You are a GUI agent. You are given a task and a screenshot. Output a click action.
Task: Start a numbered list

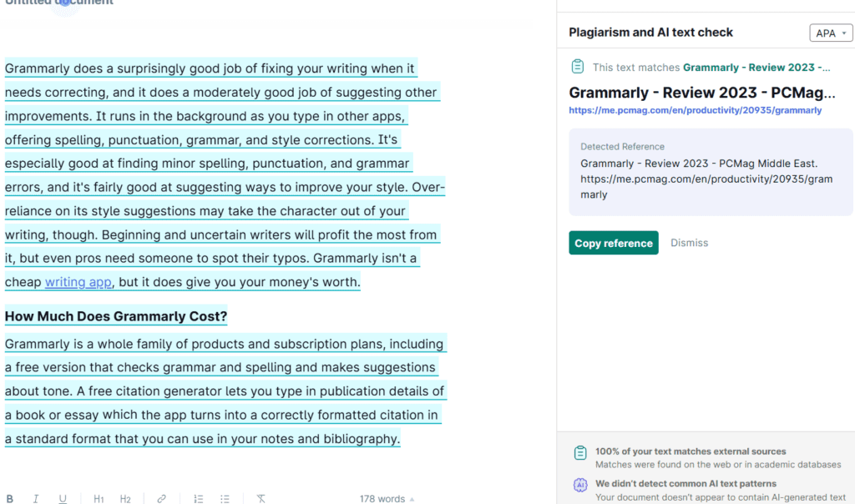click(x=198, y=499)
